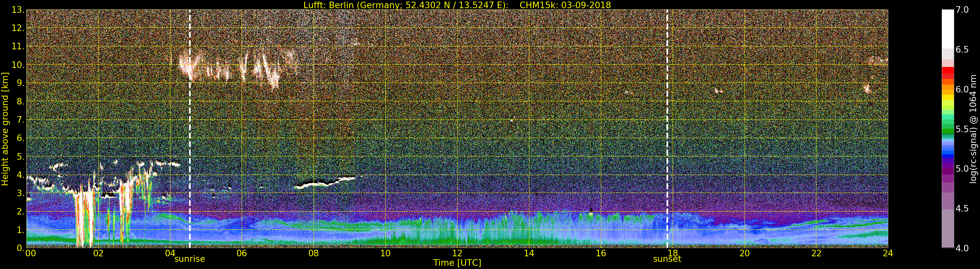Screen dimensions: 980x269
Task: Click the '16' time tick label
Action: (601, 253)
